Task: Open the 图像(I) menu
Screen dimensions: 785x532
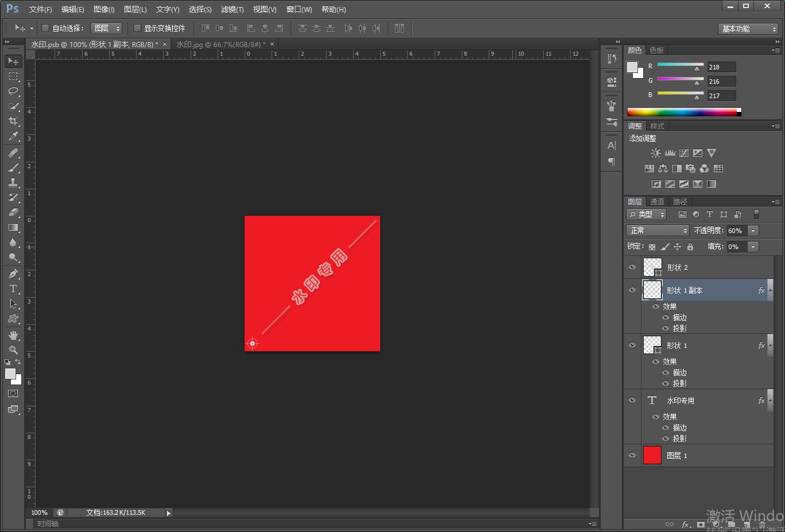Action: [x=104, y=9]
